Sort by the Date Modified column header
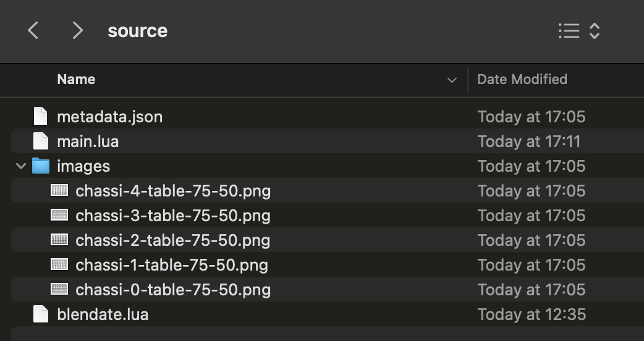 point(522,79)
